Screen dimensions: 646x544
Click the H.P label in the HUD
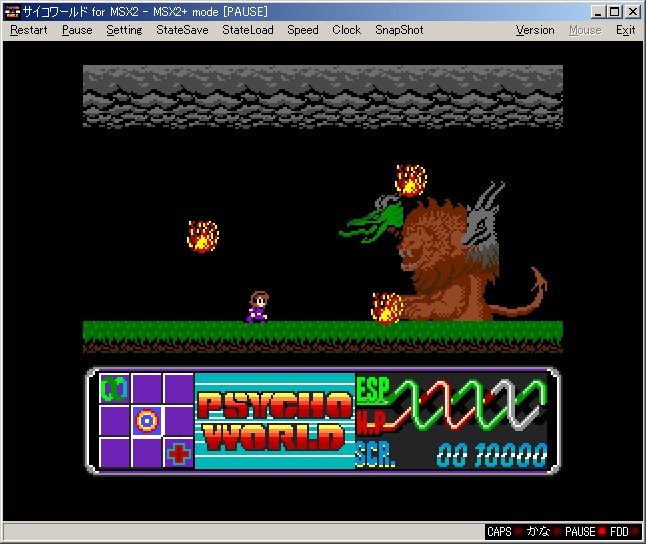click(371, 424)
